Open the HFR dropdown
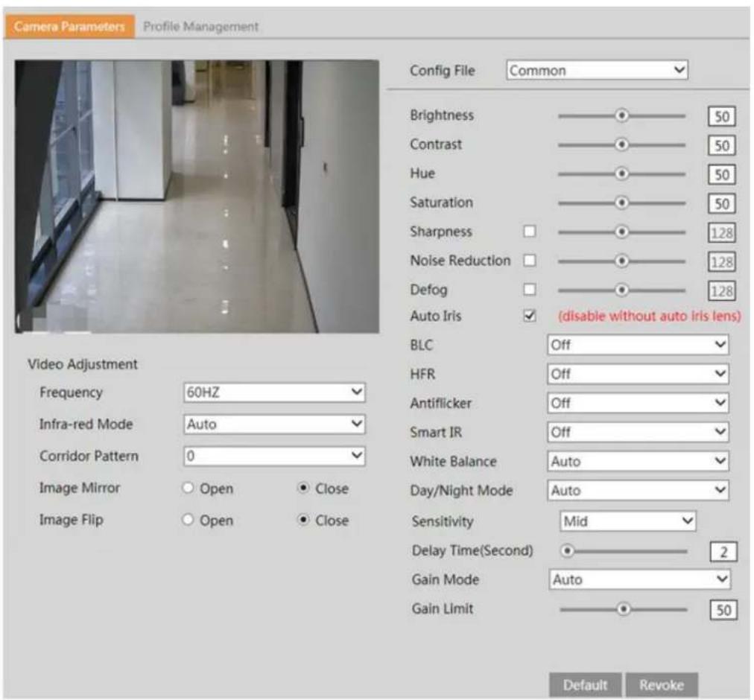The width and height of the screenshot is (754, 700). pyautogui.click(x=638, y=374)
